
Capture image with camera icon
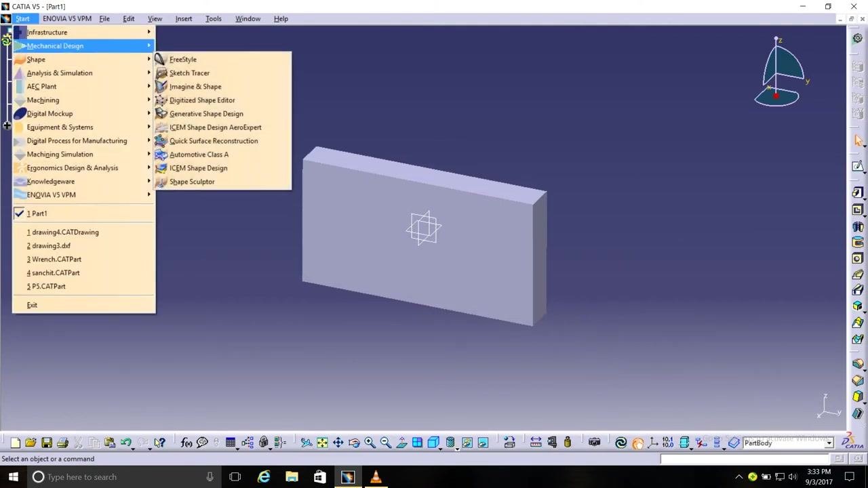pyautogui.click(x=594, y=443)
